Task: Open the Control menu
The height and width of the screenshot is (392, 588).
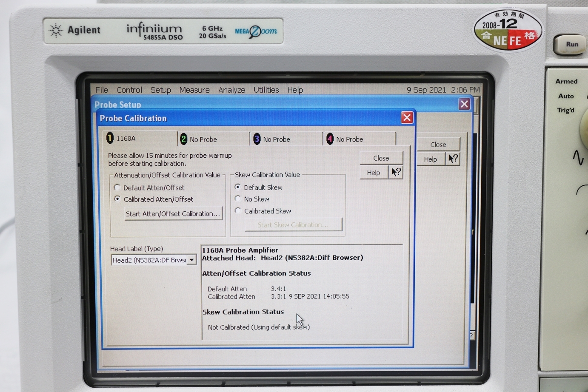Action: tap(129, 90)
